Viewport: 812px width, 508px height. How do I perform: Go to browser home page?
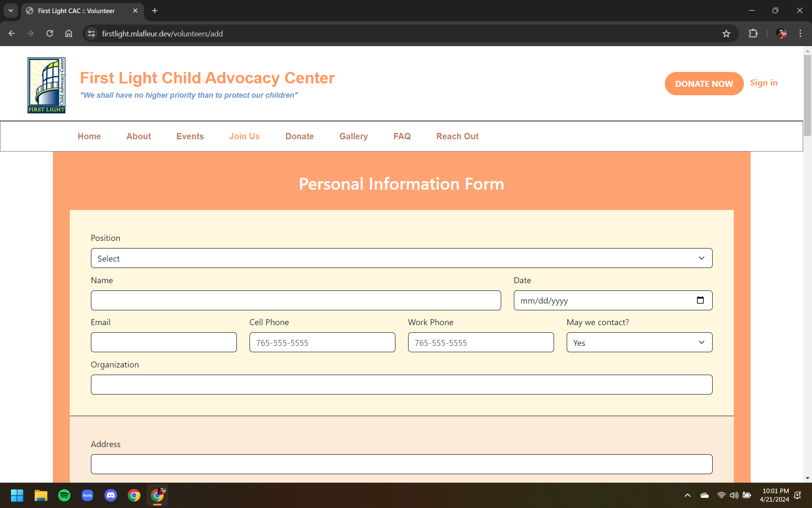pos(69,34)
